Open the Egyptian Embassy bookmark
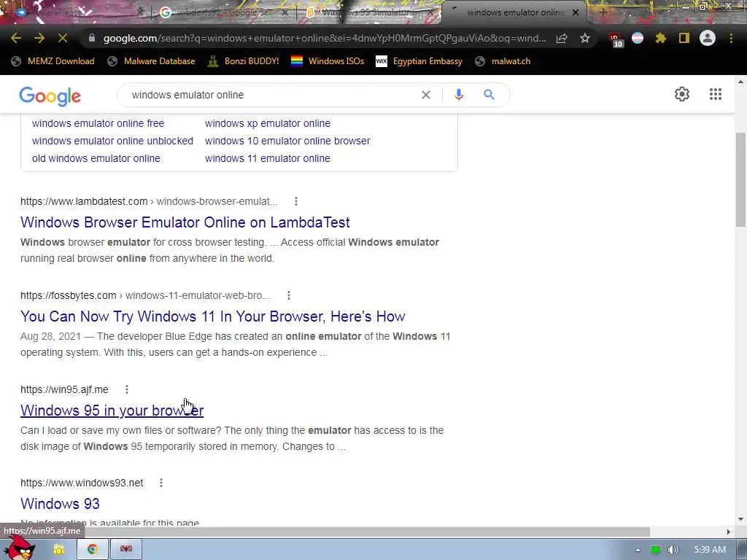The height and width of the screenshot is (560, 747). [419, 61]
